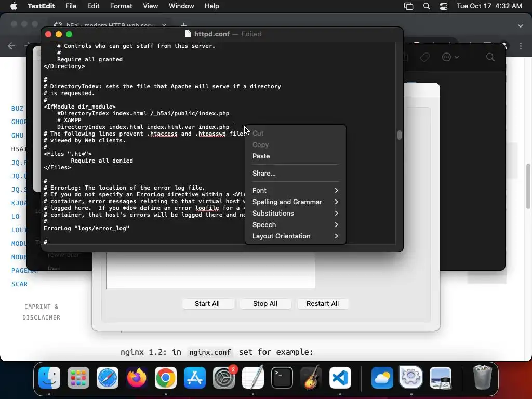Open a new Chrome tab
The height and width of the screenshot is (399, 532).
coord(183,25)
